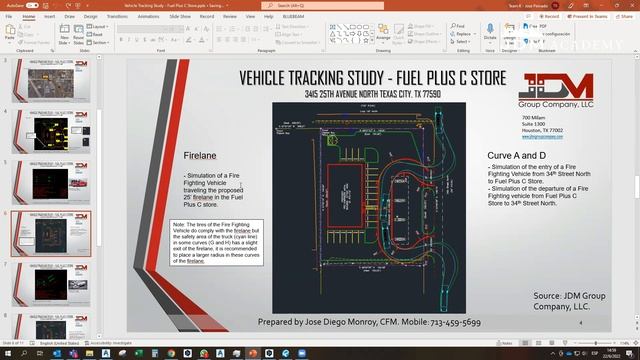The height and width of the screenshot is (360, 640).
Task: Switch to Normal view in status bar
Action: (525, 343)
